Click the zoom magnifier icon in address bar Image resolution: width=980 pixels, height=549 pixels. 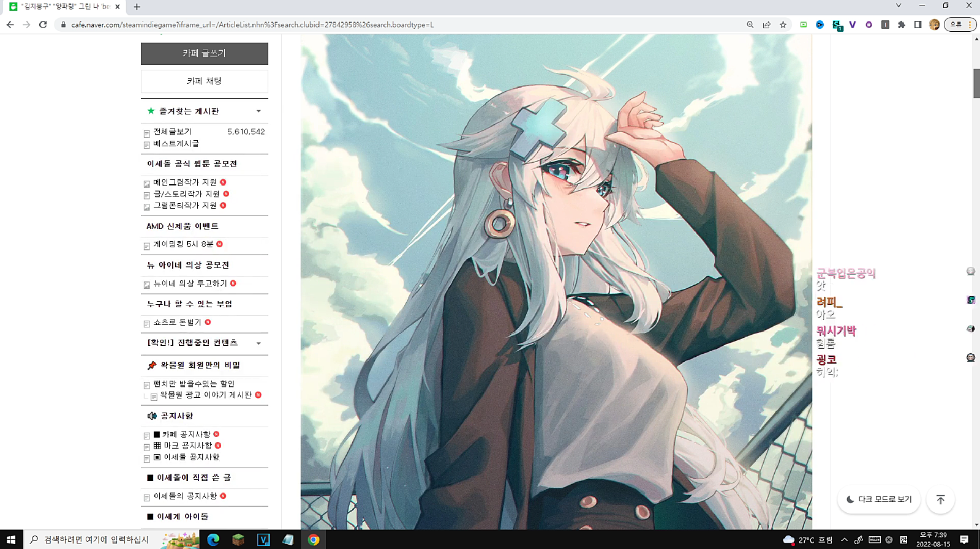pyautogui.click(x=750, y=24)
